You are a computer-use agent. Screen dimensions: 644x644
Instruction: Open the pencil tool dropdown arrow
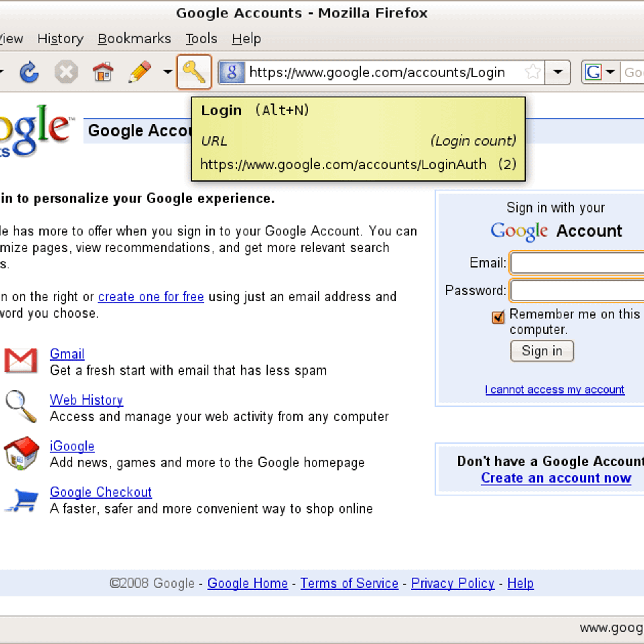pyautogui.click(x=168, y=72)
